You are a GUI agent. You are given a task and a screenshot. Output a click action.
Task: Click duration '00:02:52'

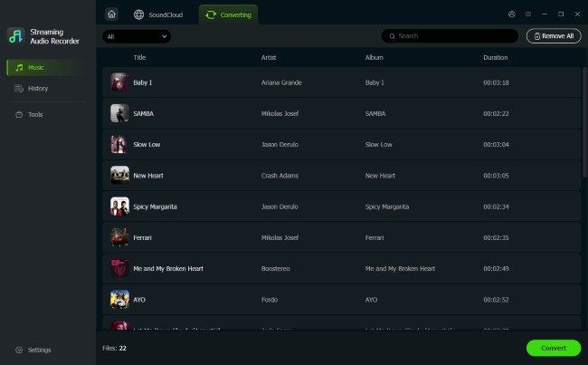496,300
